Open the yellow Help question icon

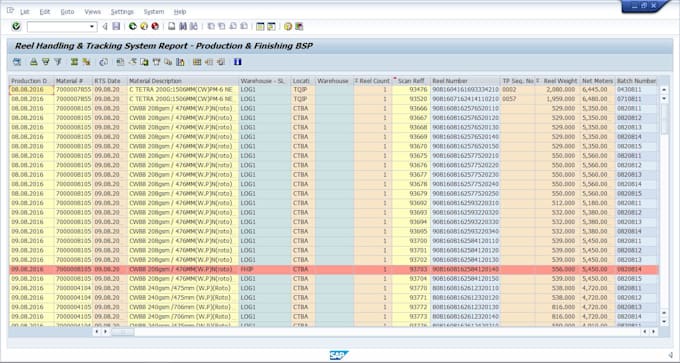pyautogui.click(x=288, y=26)
